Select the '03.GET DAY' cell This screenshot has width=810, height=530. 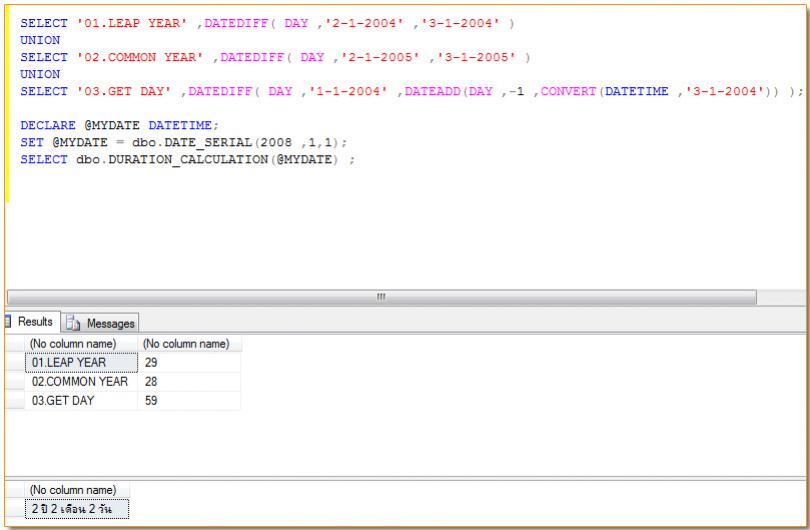coord(81,401)
